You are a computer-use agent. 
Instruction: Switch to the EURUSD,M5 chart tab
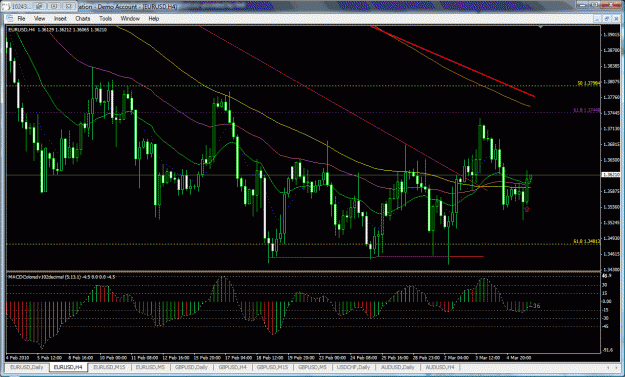(x=150, y=367)
